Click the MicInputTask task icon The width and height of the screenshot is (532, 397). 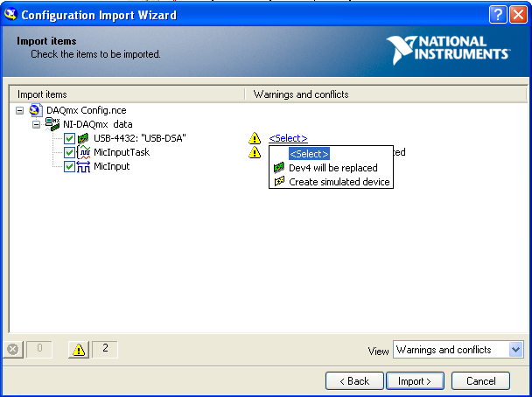point(84,152)
